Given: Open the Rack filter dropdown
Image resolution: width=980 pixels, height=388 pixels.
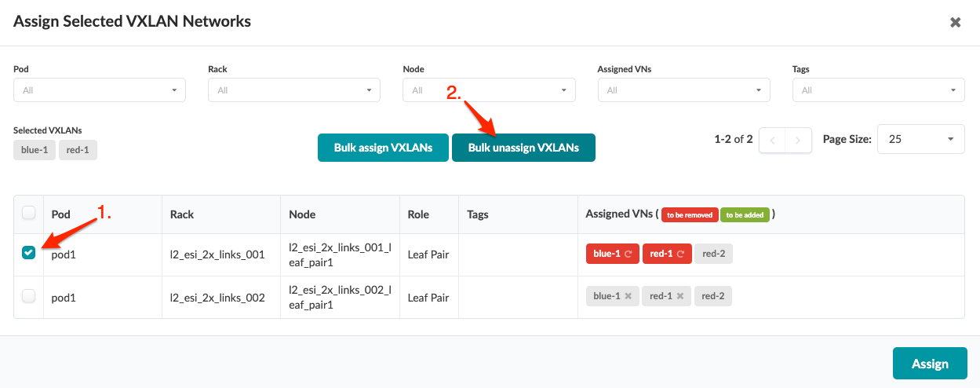Looking at the screenshot, I should click(x=294, y=90).
